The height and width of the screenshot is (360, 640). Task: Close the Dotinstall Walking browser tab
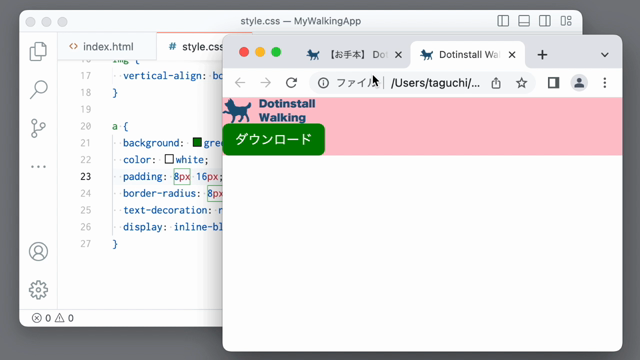512,55
